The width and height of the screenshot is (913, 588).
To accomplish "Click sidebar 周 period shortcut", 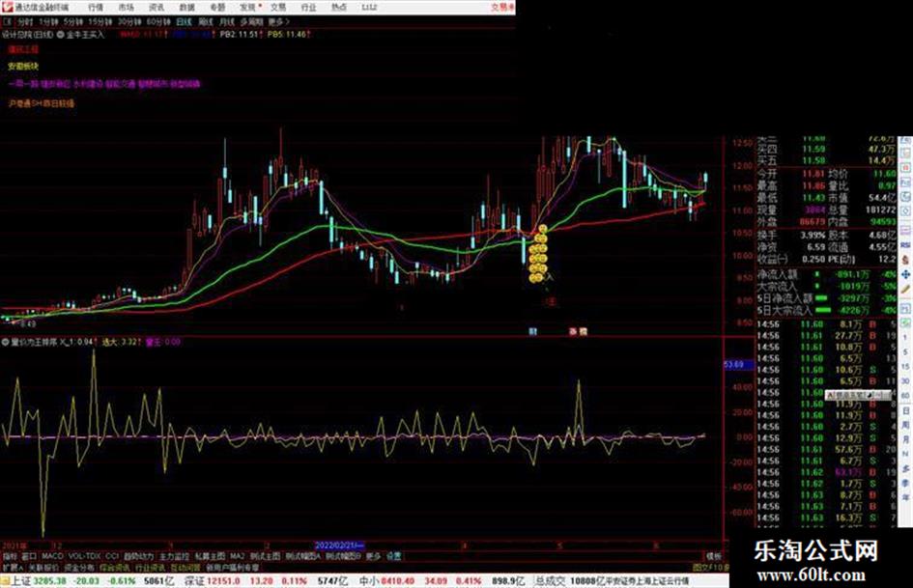I will tap(906, 426).
